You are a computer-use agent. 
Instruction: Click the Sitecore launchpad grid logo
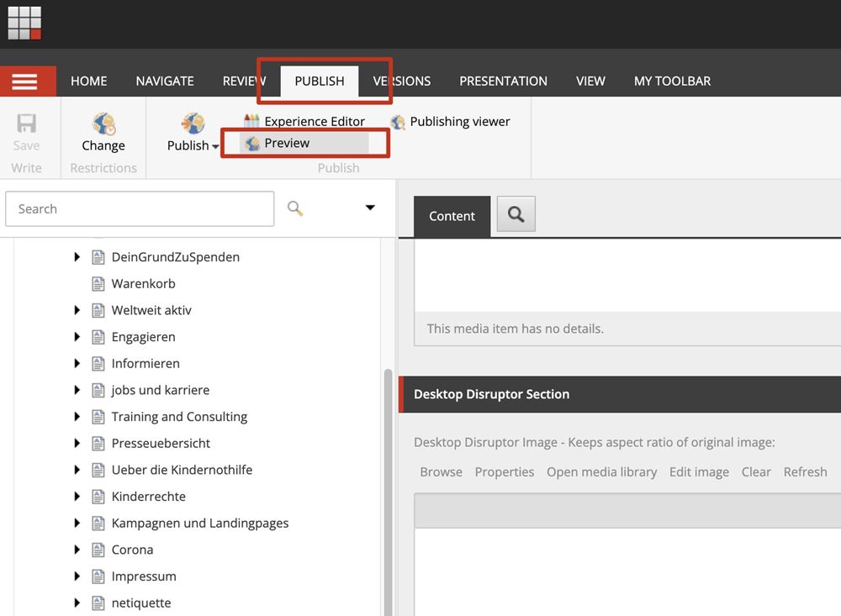24,23
